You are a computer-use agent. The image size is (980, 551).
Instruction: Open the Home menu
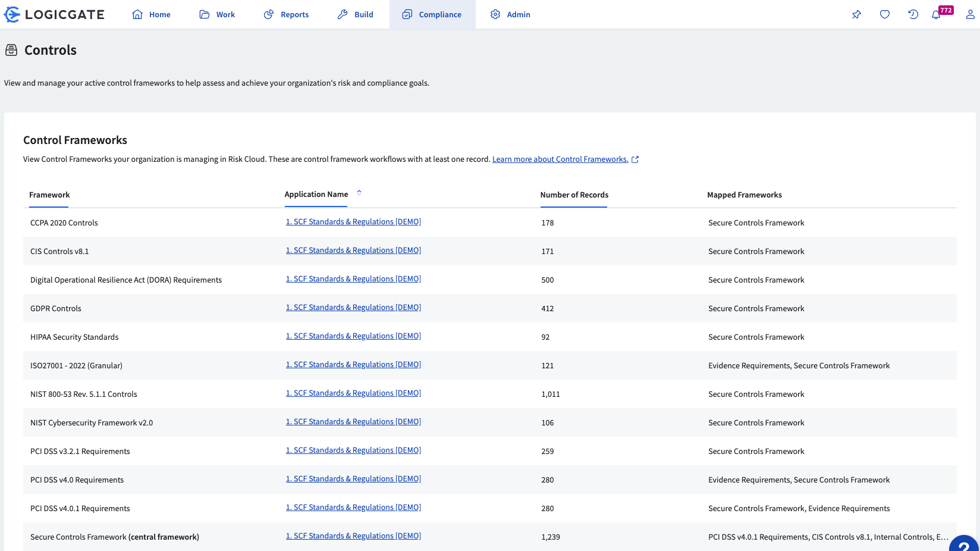151,14
